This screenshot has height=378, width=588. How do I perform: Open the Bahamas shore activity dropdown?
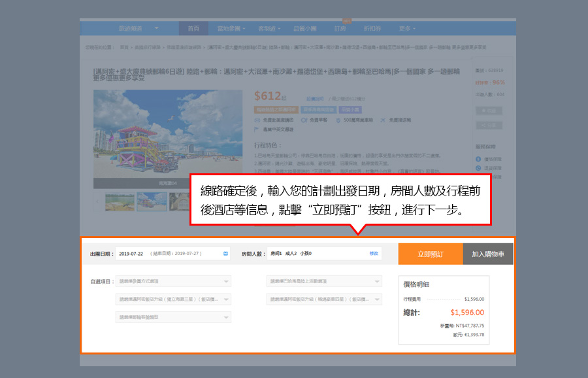pos(324,281)
